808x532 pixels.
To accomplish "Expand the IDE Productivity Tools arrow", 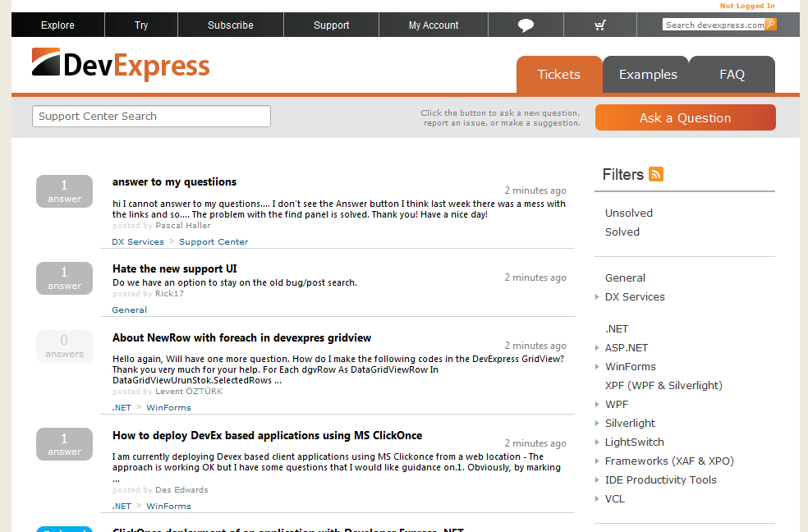I will [597, 480].
